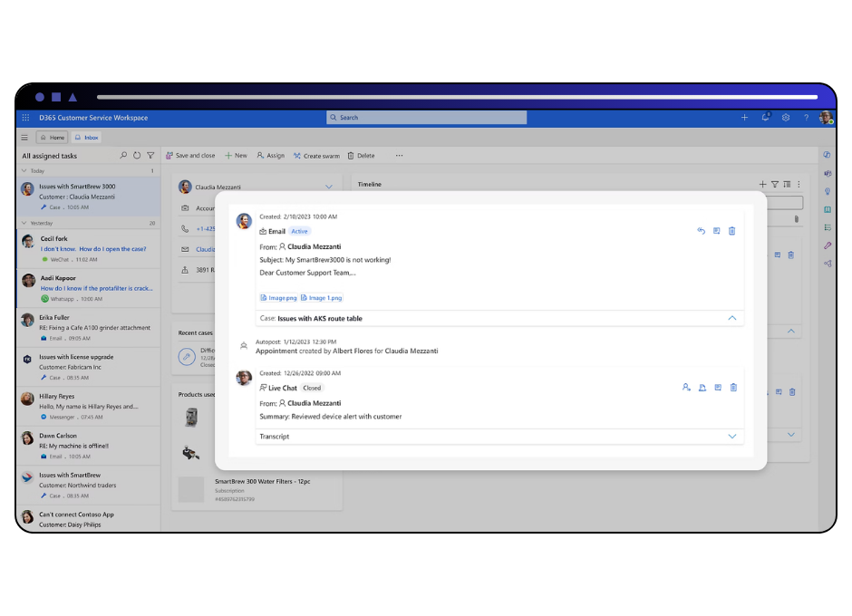This screenshot has height=616, width=852.
Task: Expand the Transcript section
Action: click(731, 437)
